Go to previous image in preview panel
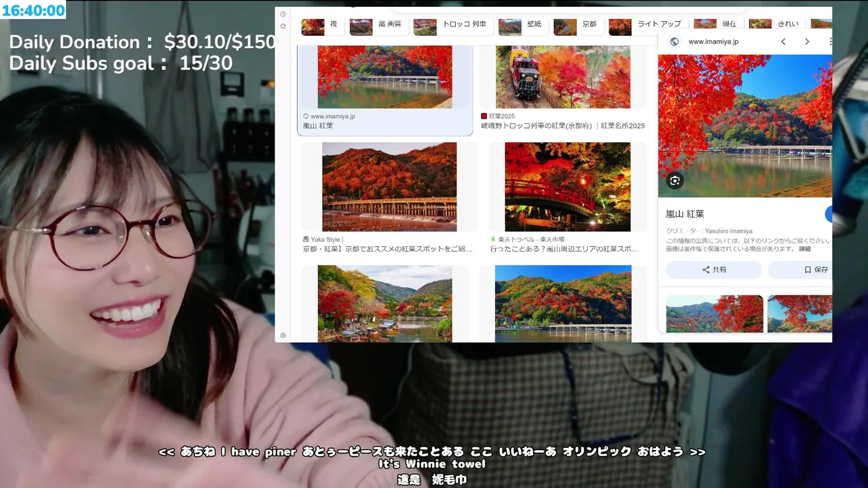Screen dimensions: 868x488 pyautogui.click(x=783, y=41)
